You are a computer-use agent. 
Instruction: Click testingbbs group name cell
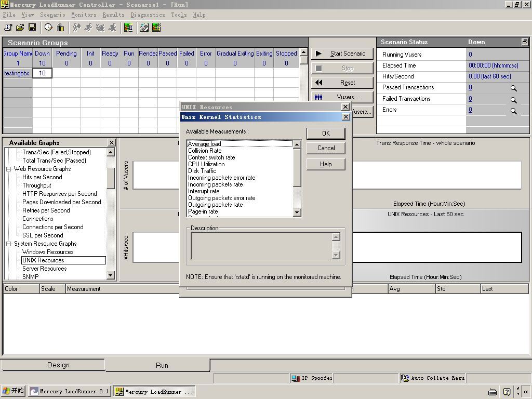[18, 73]
